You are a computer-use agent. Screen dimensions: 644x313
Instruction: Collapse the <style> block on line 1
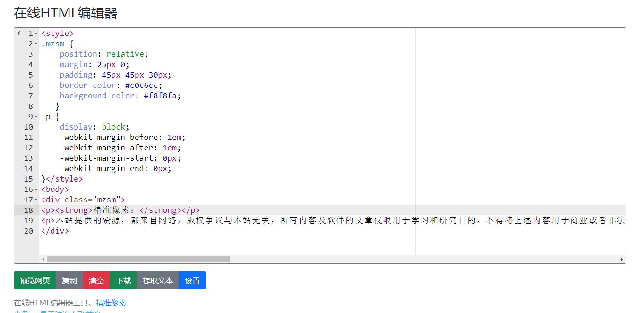(x=36, y=34)
